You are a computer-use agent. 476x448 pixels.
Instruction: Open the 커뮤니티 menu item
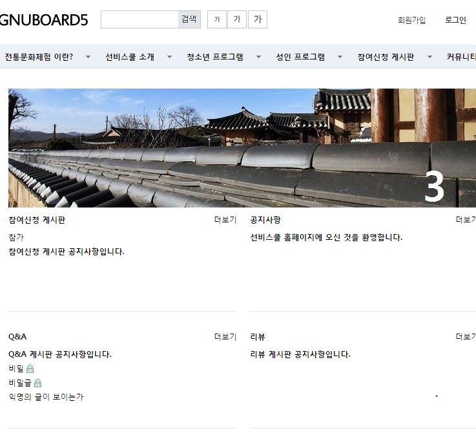[460, 57]
